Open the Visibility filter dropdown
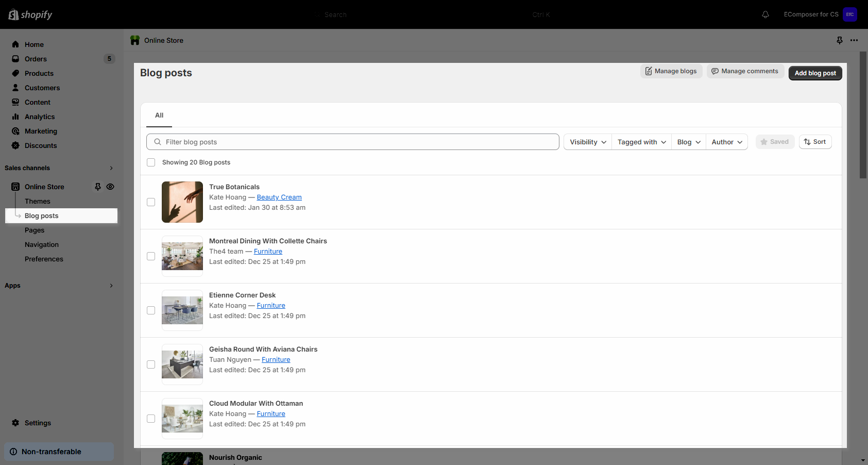Screen dimensions: 868x465 tap(587, 142)
